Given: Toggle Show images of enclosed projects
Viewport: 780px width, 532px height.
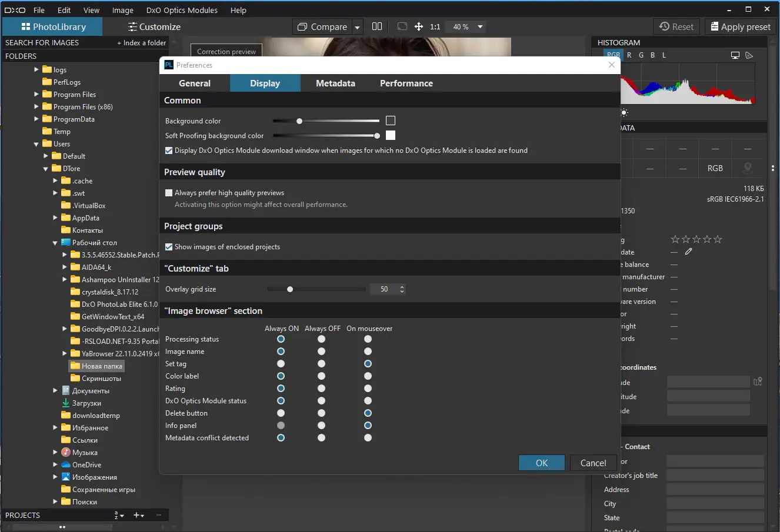Looking at the screenshot, I should (x=169, y=247).
